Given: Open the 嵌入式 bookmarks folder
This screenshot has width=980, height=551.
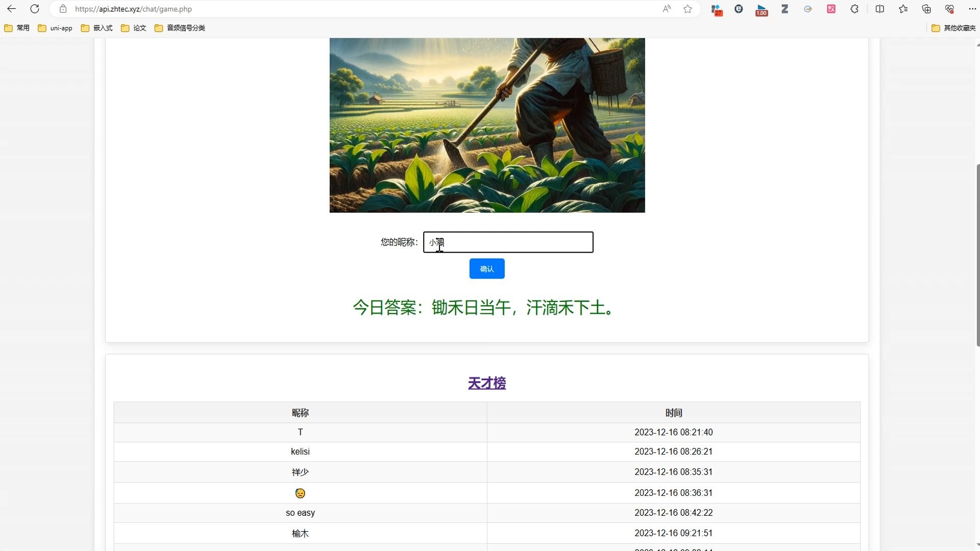Looking at the screenshot, I should point(97,28).
